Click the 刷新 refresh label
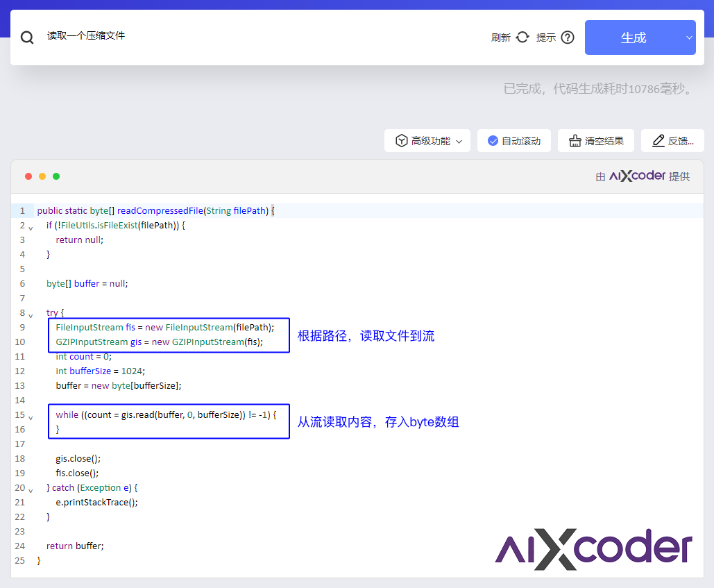Image resolution: width=714 pixels, height=588 pixels. 500,37
